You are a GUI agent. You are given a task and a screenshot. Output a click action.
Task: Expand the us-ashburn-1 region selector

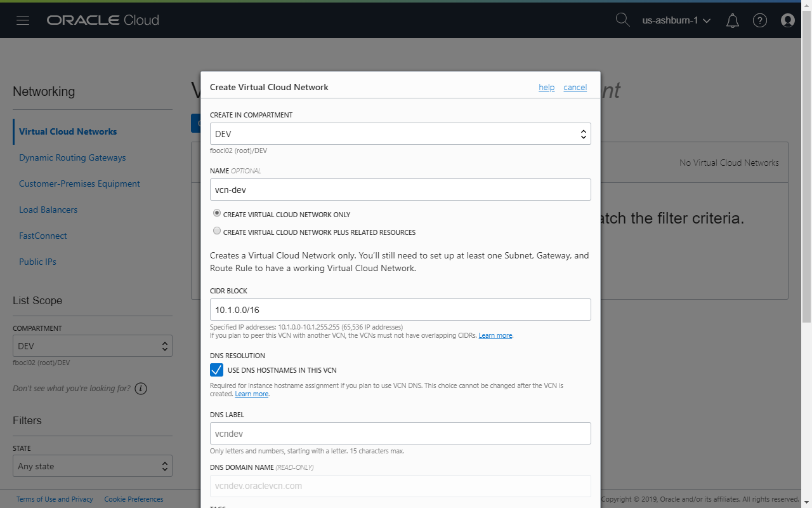tap(675, 20)
